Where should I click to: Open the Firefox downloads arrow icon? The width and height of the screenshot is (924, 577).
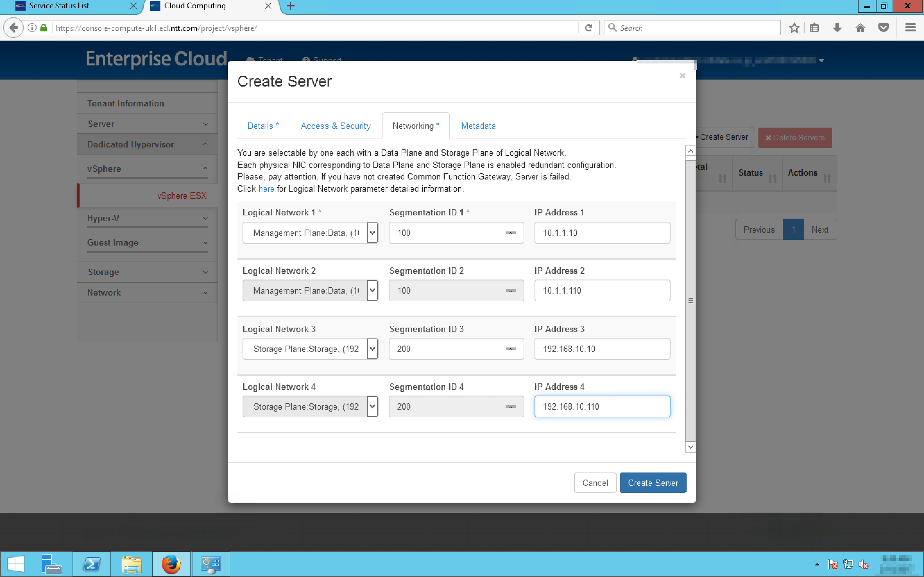(x=837, y=28)
